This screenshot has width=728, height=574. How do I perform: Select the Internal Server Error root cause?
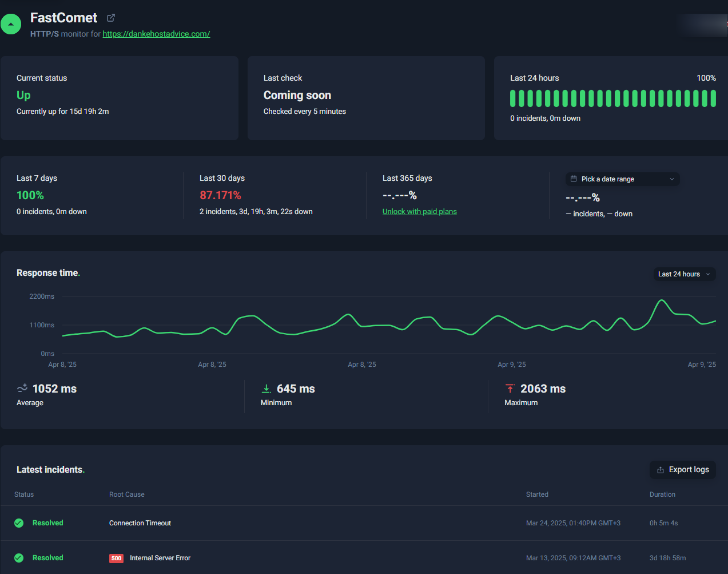point(160,558)
